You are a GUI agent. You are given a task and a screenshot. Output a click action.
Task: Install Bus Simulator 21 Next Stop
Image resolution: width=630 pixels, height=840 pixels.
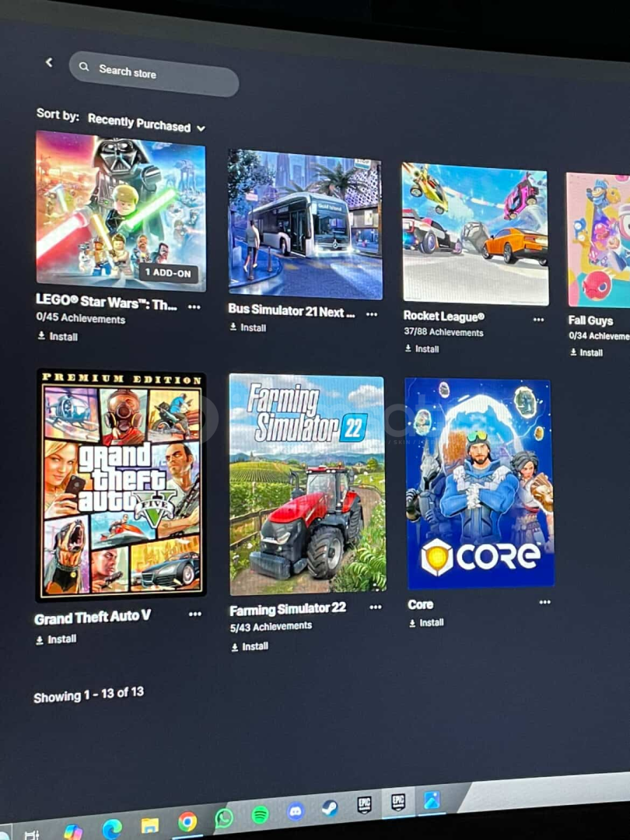tap(247, 327)
